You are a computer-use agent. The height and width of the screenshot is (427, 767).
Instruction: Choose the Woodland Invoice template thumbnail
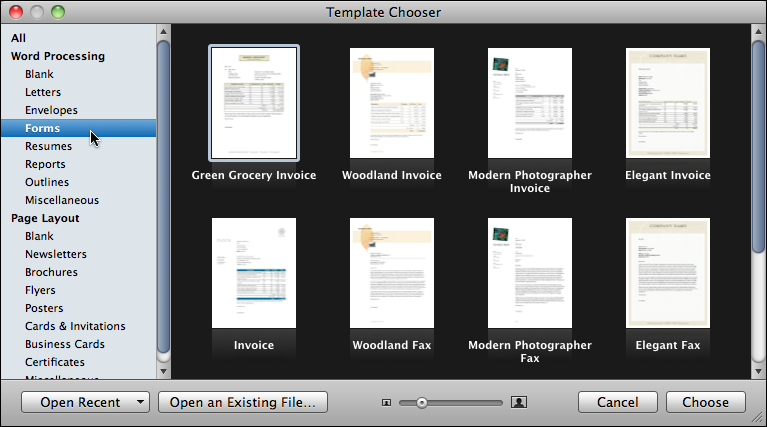click(392, 103)
